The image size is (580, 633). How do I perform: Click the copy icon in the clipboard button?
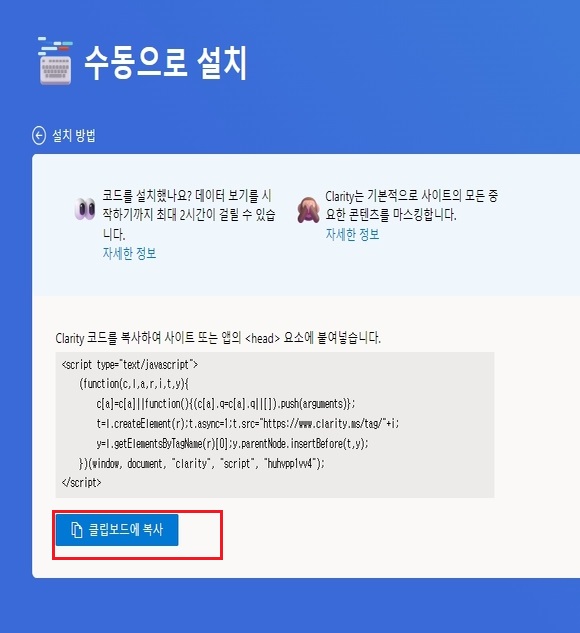click(x=77, y=530)
